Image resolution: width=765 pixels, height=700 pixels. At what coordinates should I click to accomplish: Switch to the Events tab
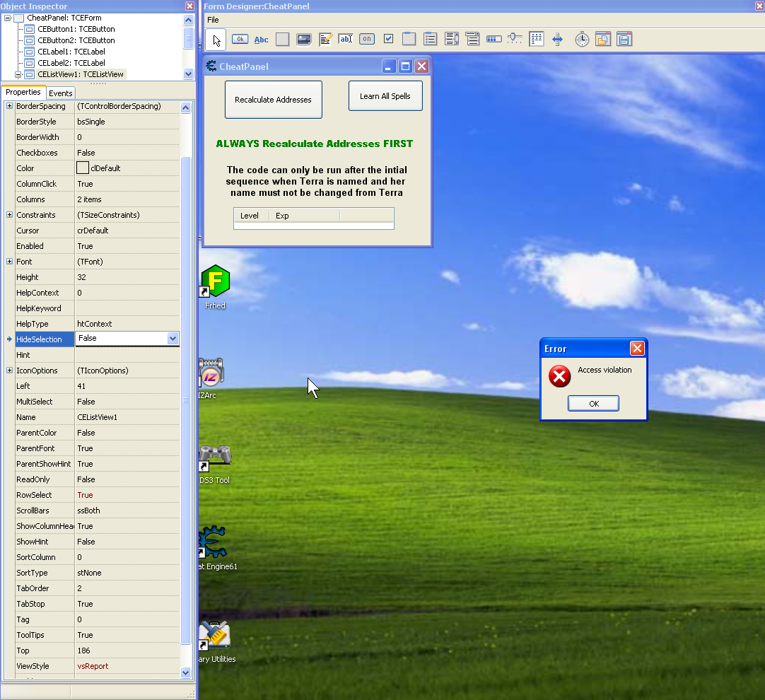[61, 93]
